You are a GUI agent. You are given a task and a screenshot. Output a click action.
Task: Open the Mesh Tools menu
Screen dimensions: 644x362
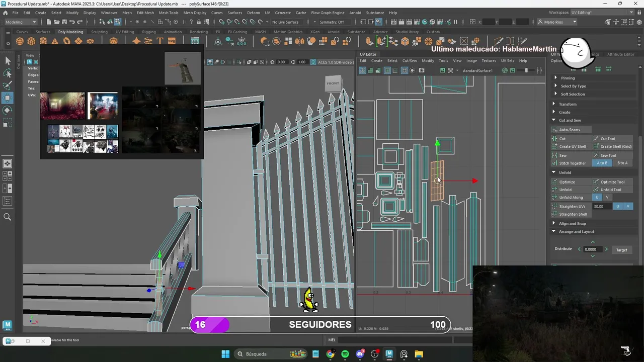click(169, 13)
